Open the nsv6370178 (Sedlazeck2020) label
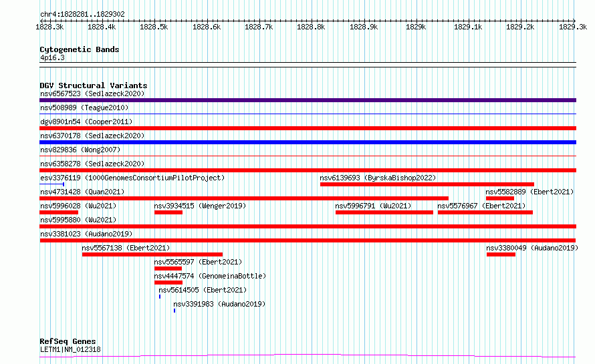The image size is (595, 364). (x=92, y=136)
